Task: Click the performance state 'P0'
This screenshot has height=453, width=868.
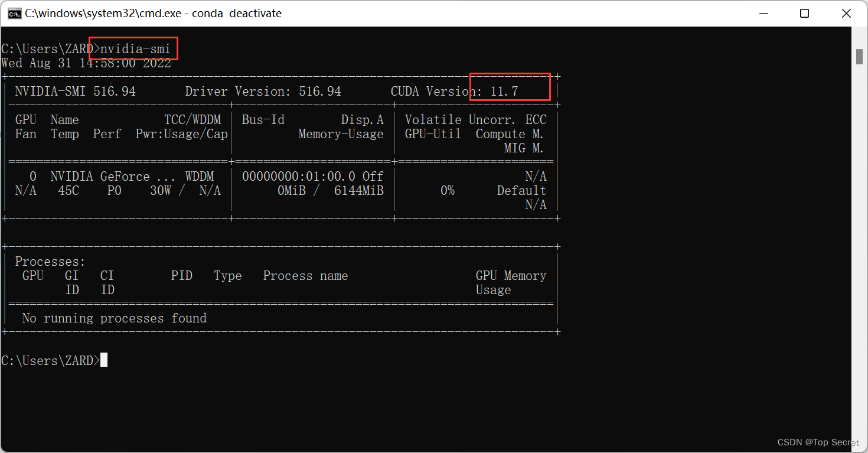Action: coord(115,191)
